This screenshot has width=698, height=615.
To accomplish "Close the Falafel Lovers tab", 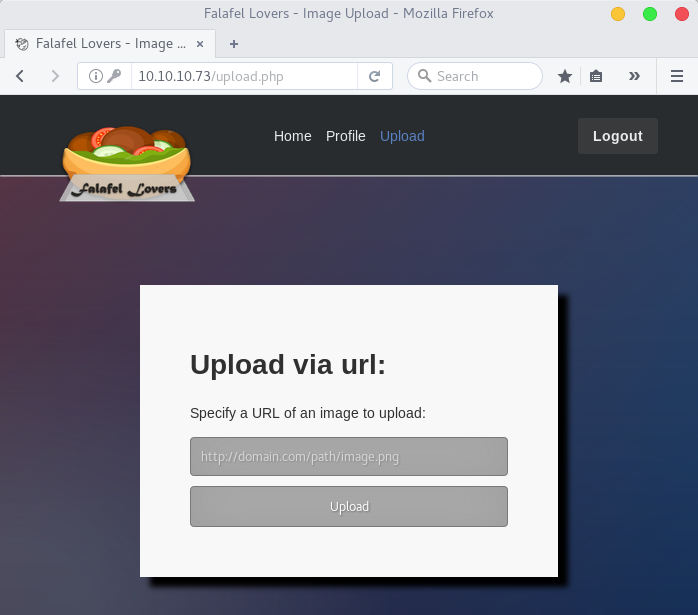I will [x=200, y=44].
